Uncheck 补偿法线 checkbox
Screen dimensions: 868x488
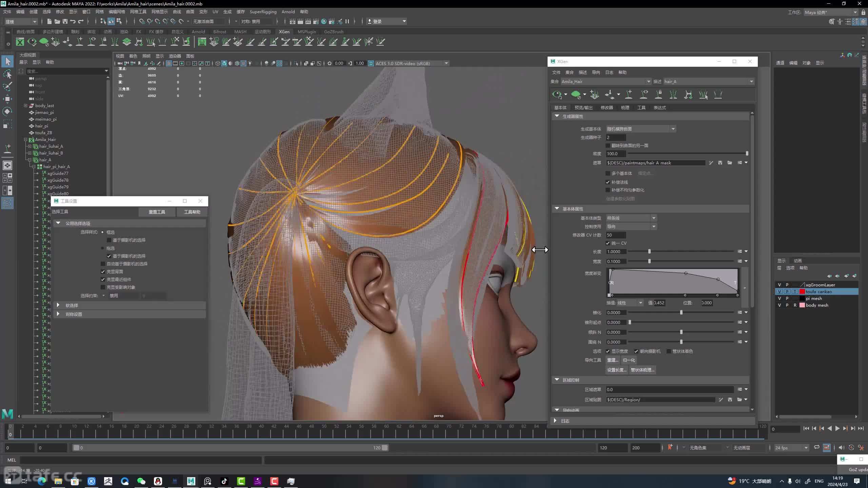[608, 182]
